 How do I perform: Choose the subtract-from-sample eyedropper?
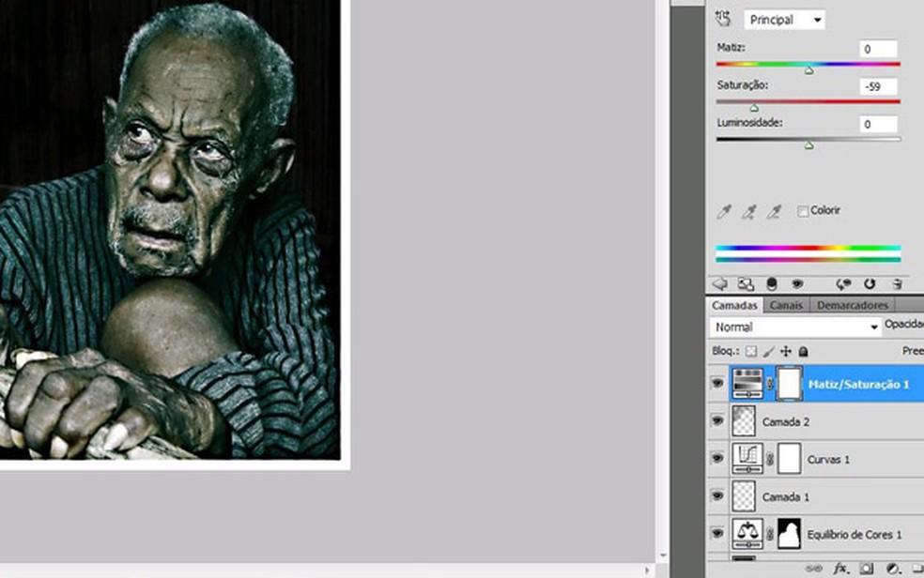[x=774, y=212]
